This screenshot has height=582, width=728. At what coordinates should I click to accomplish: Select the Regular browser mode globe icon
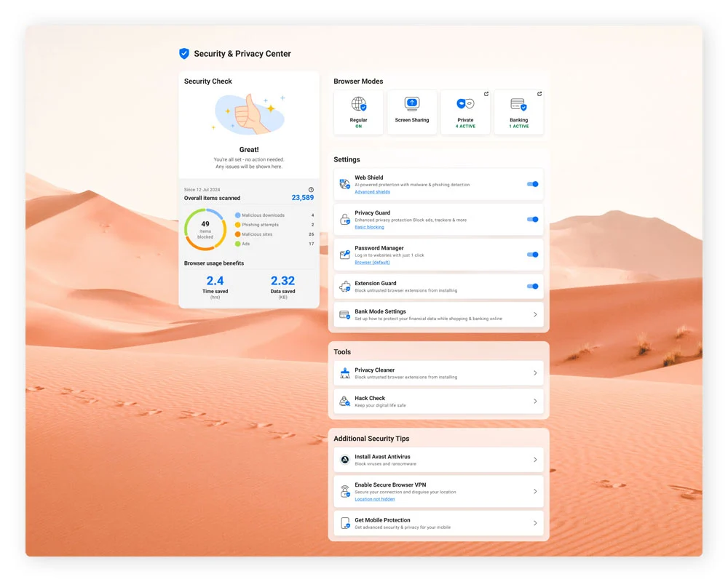(x=358, y=104)
